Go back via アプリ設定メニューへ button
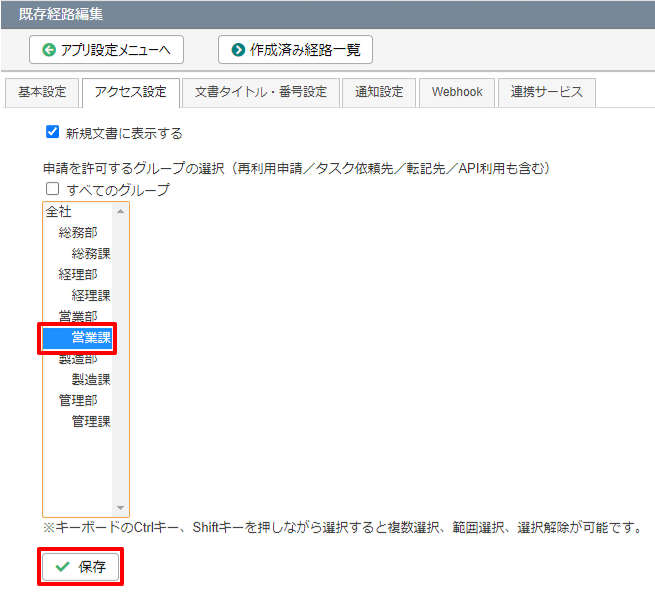Viewport: 655px width, 595px height. (x=107, y=50)
